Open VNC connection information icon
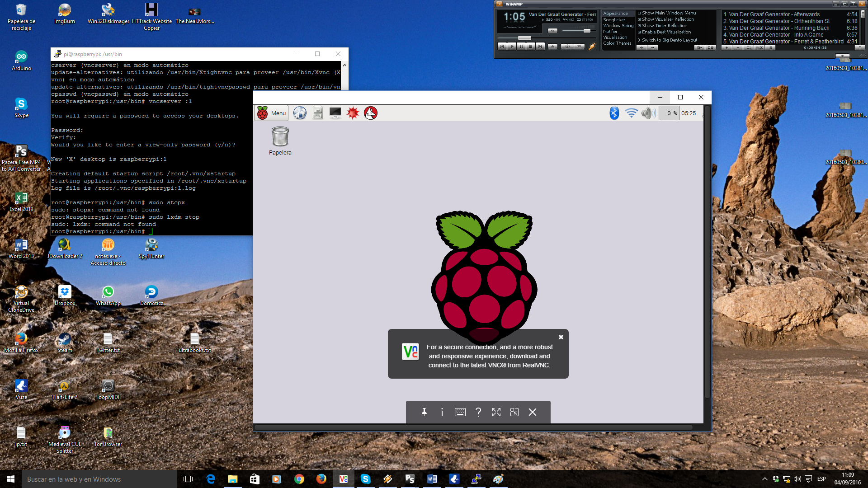This screenshot has height=488, width=868. point(442,412)
